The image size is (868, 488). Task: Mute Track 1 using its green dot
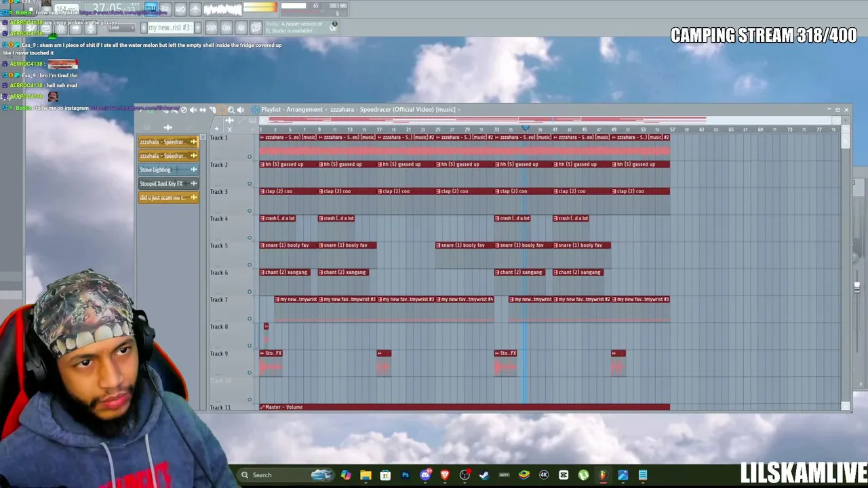pyautogui.click(x=250, y=157)
